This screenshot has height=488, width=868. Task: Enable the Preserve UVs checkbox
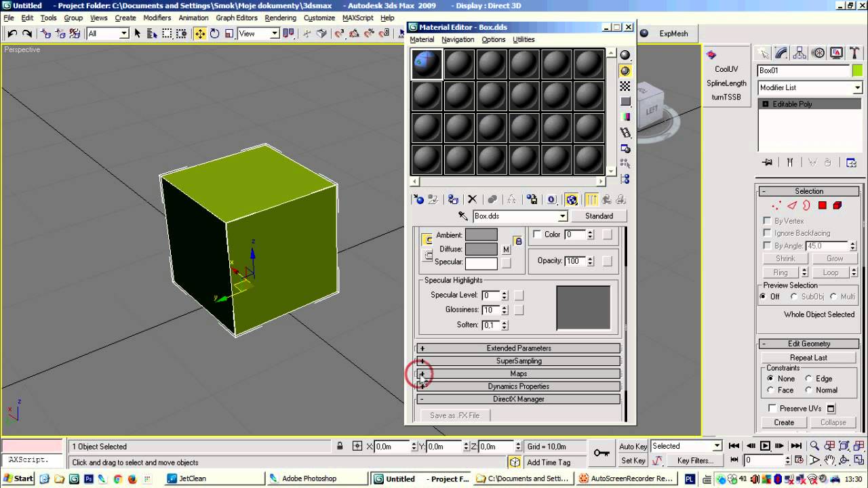(x=772, y=408)
